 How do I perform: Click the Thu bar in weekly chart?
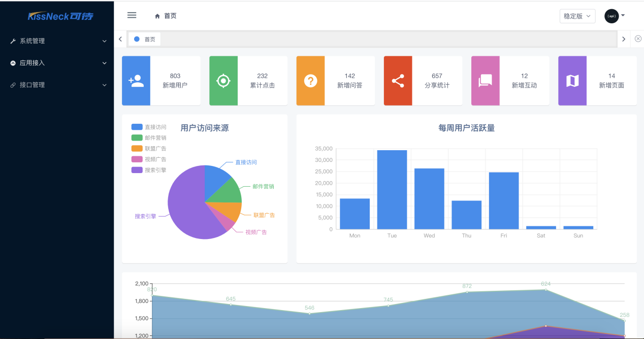click(466, 215)
